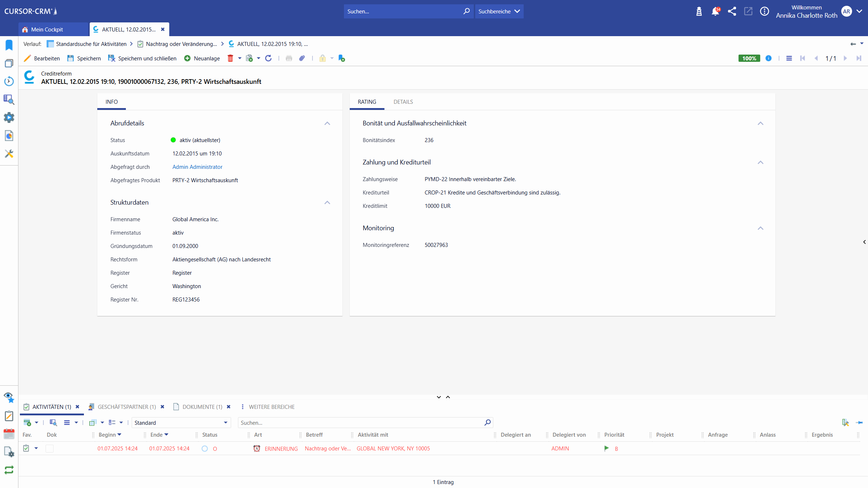Click the navigate back arrow in Verlauf bar
868x488 pixels.
853,44
